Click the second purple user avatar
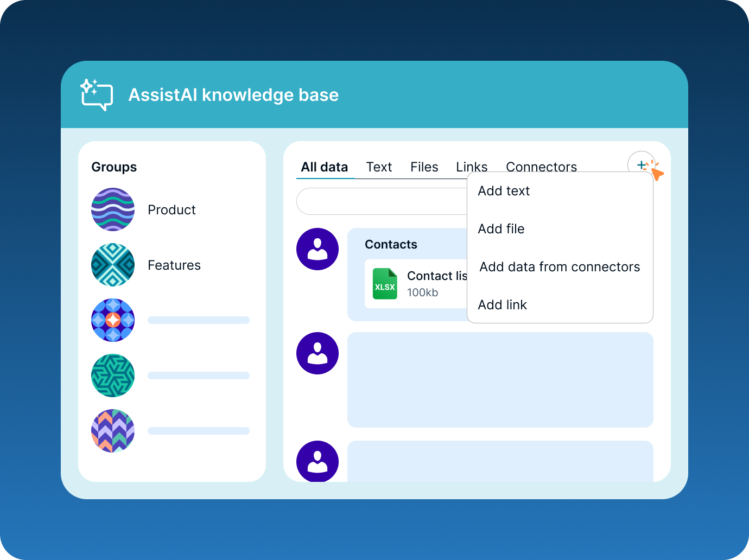Screen dimensions: 749x560 (x=318, y=353)
